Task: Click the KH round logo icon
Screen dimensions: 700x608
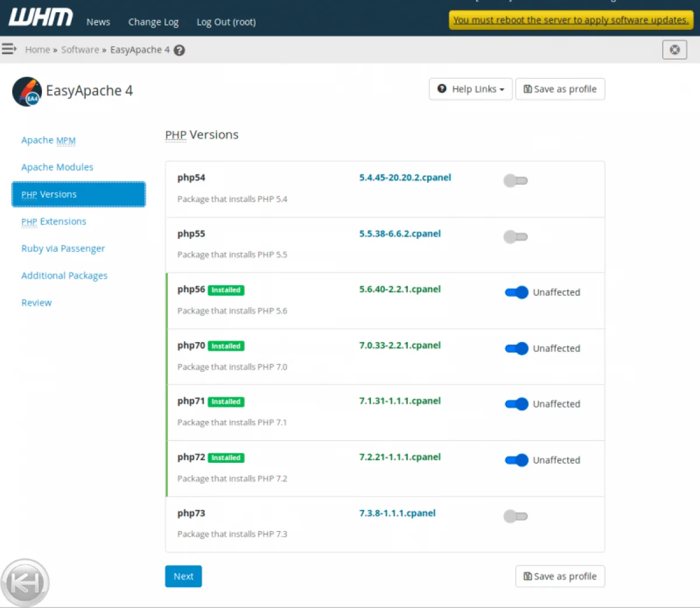Action: [25, 582]
